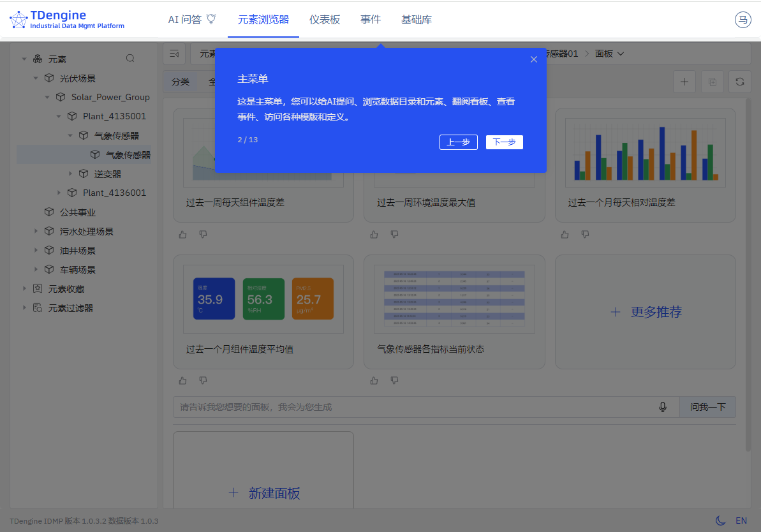Click the refresh icon in the panel toolbar
Viewport: 761px width, 532px height.
coord(740,82)
